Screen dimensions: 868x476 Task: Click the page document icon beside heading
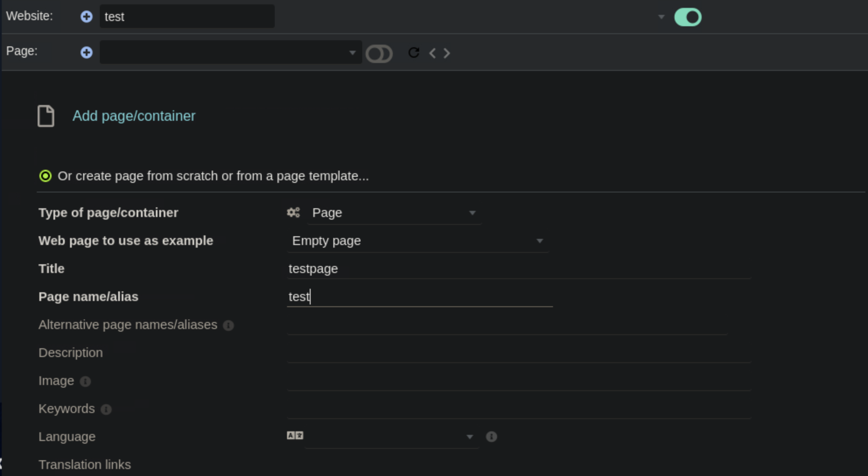(x=46, y=116)
